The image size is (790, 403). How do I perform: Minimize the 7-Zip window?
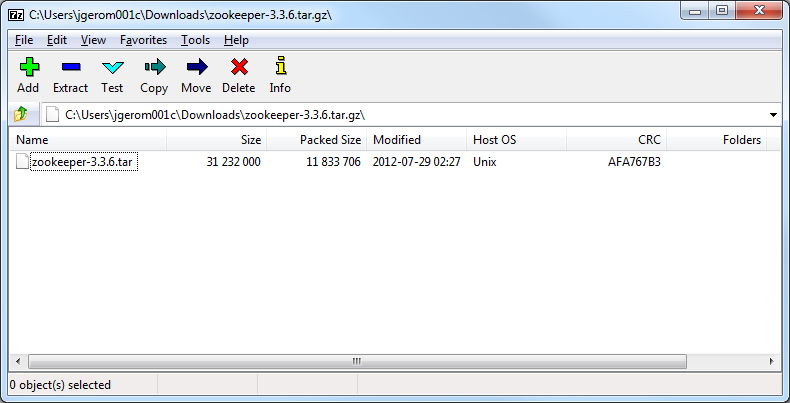[x=695, y=11]
